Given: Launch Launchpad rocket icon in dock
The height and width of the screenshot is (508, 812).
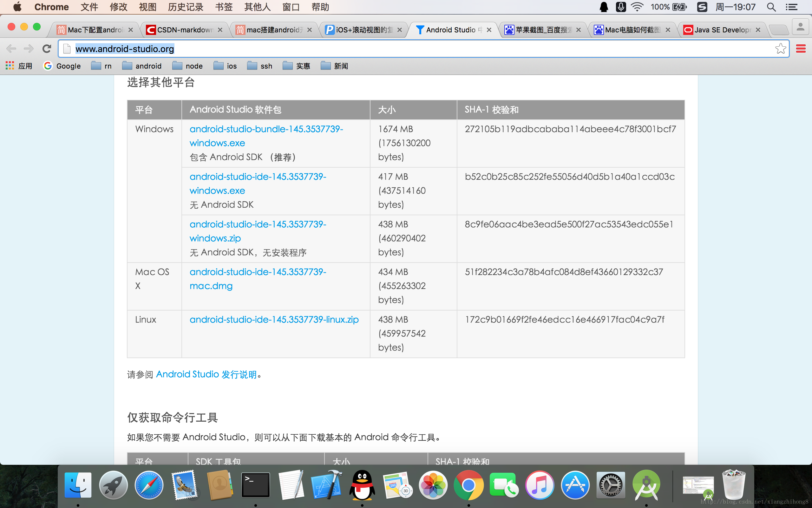Looking at the screenshot, I should [x=114, y=485].
